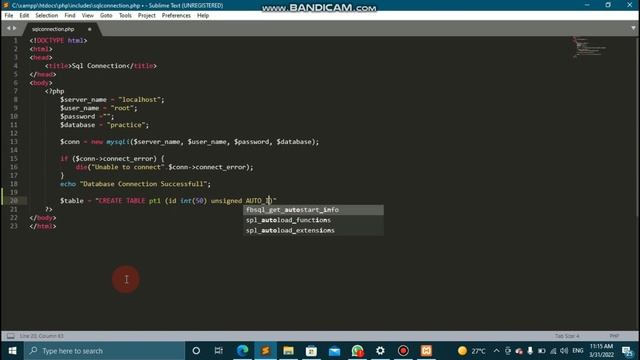Click line number 20 in gutter
This screenshot has height=360, width=640.
[x=14, y=201]
